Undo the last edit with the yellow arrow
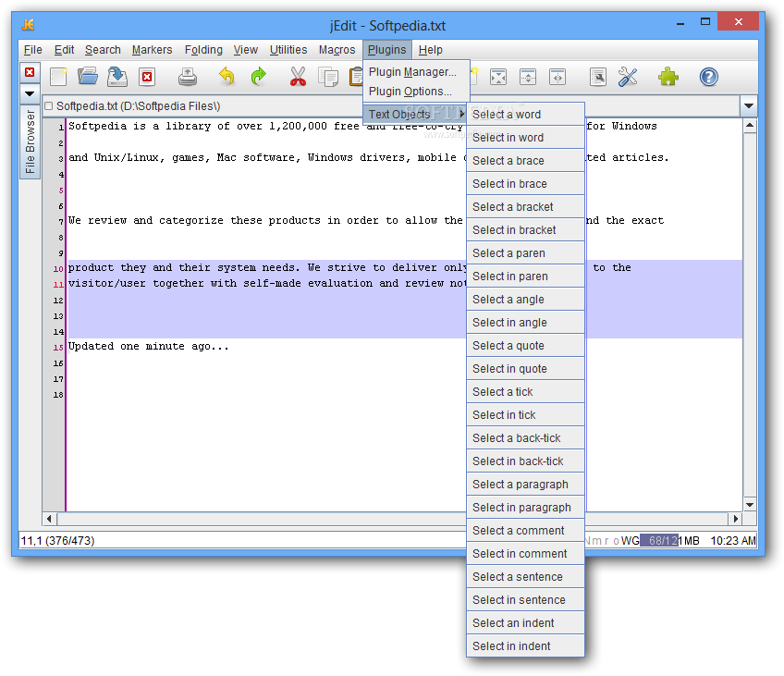The width and height of the screenshot is (784, 676). pyautogui.click(x=227, y=77)
